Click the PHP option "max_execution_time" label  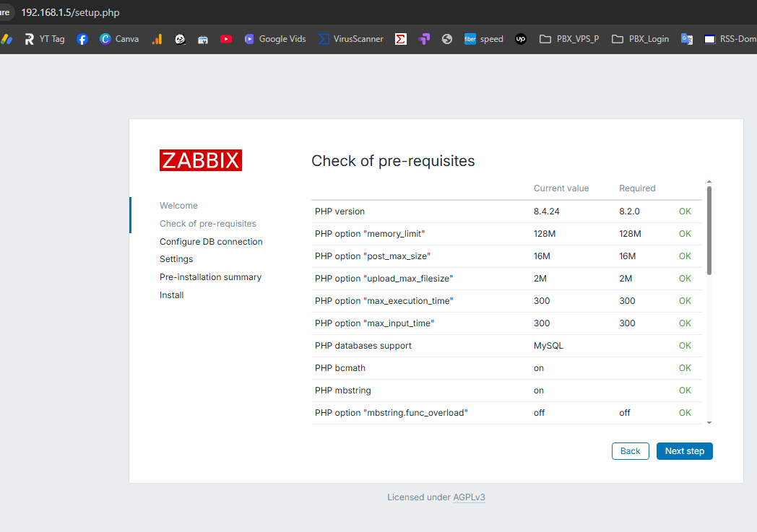click(384, 301)
